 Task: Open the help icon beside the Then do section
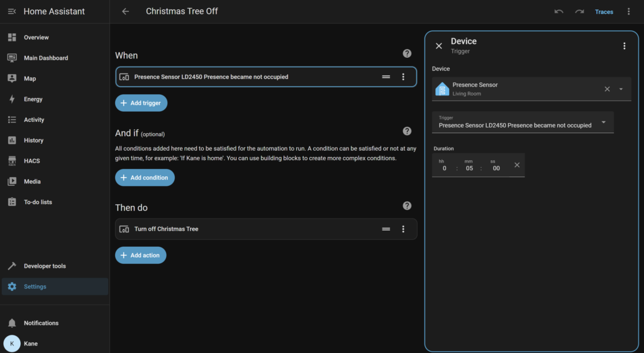(x=407, y=206)
